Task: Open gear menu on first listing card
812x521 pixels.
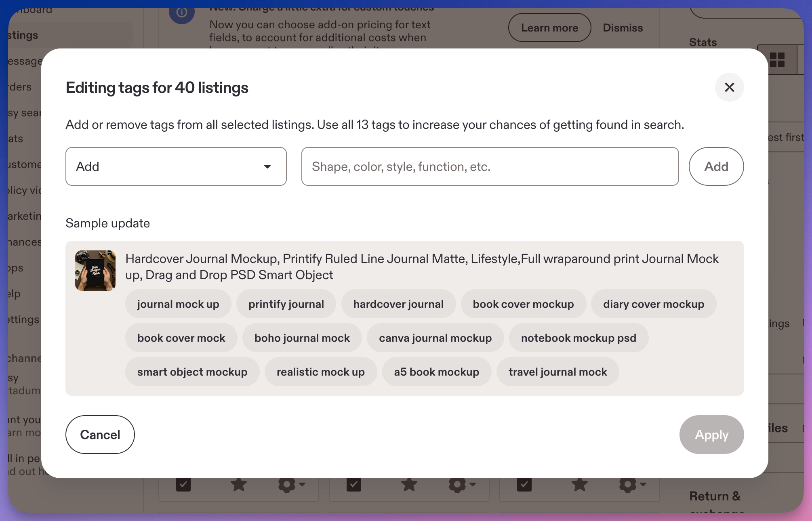Action: 291,485
